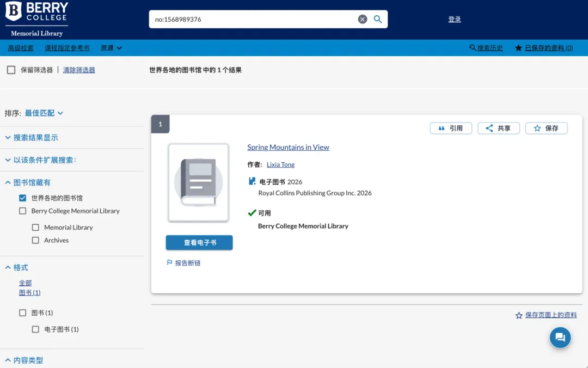The image size is (588, 368).
Task: Click the 查看电子书 button
Action: (199, 242)
